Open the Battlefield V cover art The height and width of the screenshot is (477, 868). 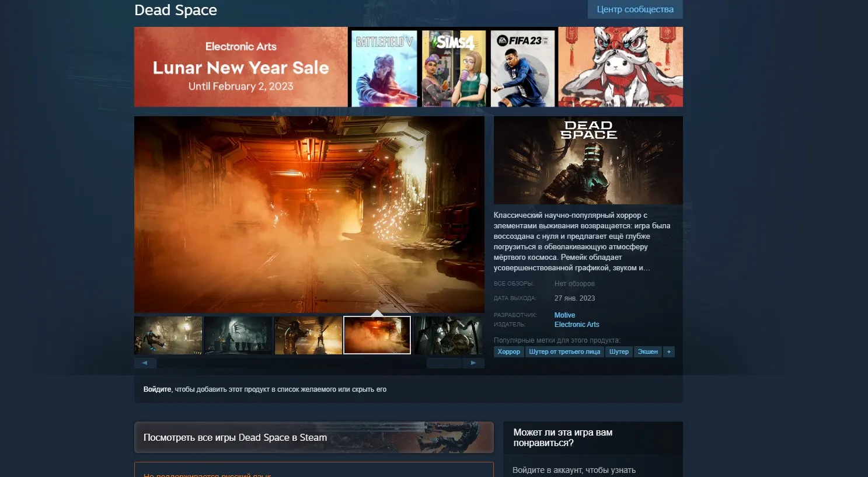384,68
